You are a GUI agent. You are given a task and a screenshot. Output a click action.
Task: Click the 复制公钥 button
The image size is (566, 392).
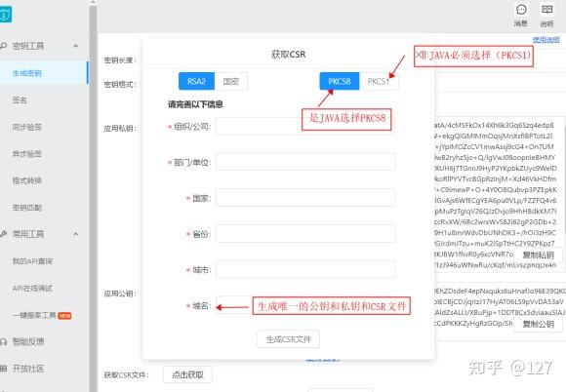pos(539,324)
